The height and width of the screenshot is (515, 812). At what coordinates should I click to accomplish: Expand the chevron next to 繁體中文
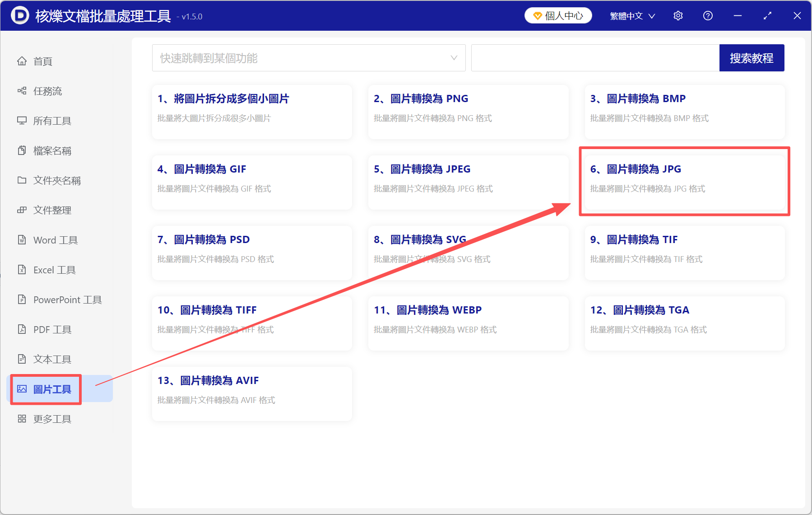[x=652, y=16]
